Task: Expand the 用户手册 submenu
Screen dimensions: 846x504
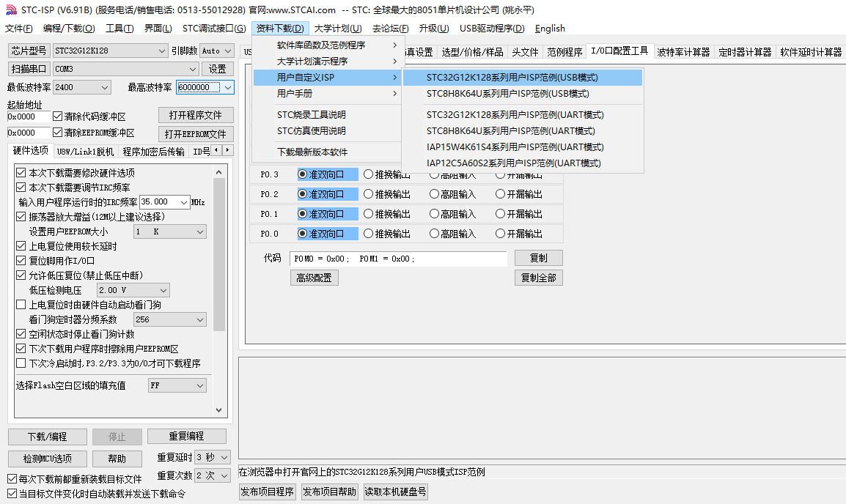Action: coord(327,93)
